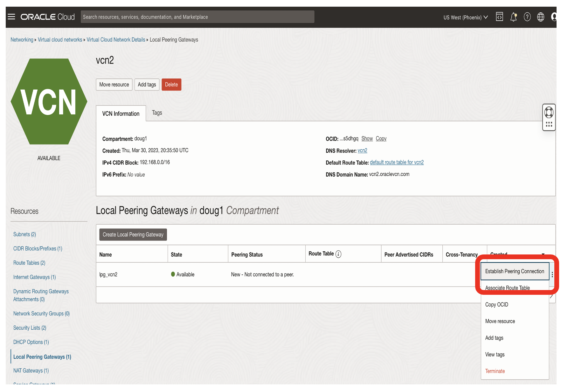The image size is (568, 392).
Task: Show the hidden OCID value
Action: point(367,139)
